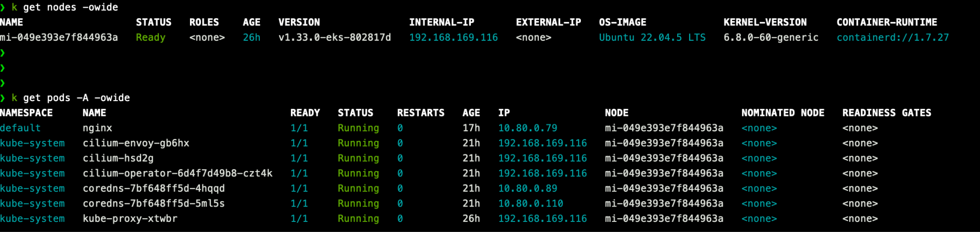Click the pod IP 10.80.0.89
Image resolution: width=980 pixels, height=232 pixels.
[528, 188]
